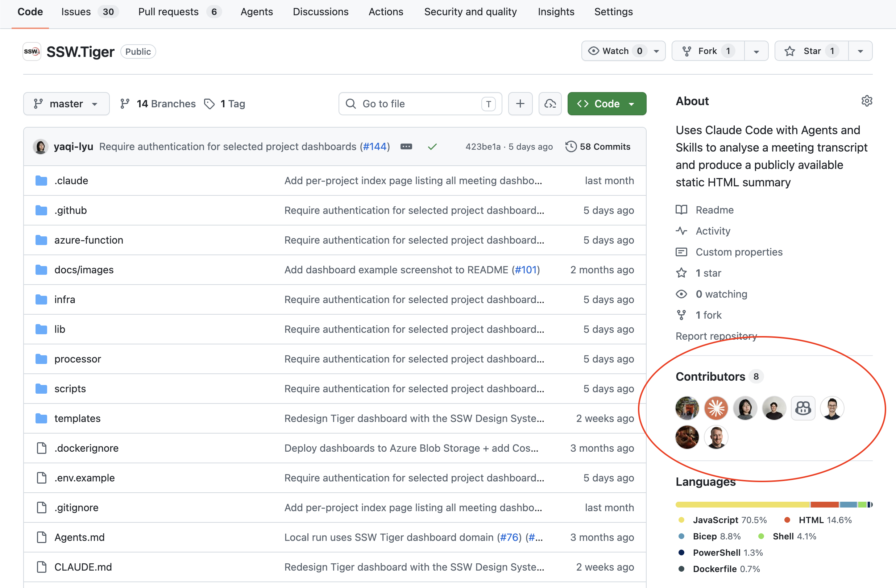Screen dimensions: 896x588
Task: Click the JavaScript yellow language bar segment
Action: [742, 504]
